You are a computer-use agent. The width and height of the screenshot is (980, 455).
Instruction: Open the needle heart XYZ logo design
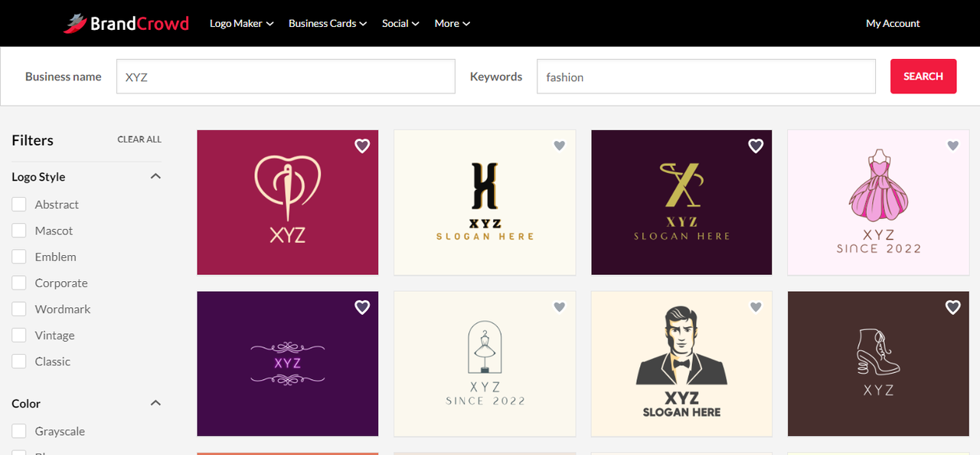point(287,202)
